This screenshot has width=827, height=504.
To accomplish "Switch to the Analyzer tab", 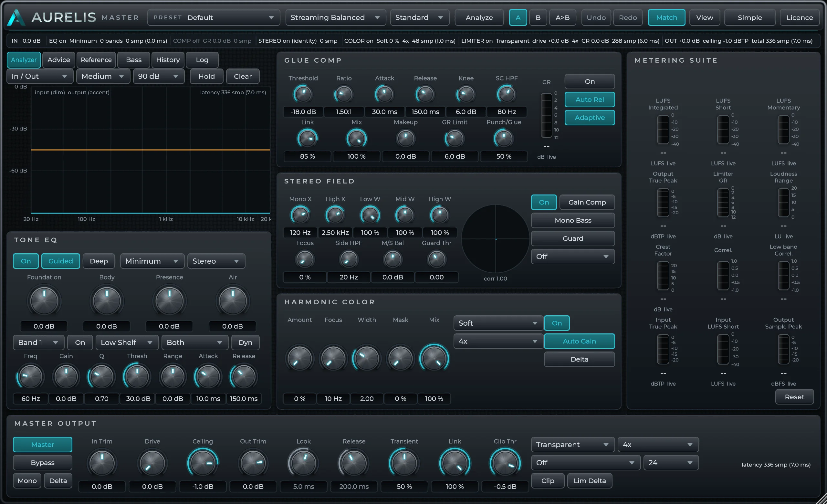I will [x=24, y=60].
